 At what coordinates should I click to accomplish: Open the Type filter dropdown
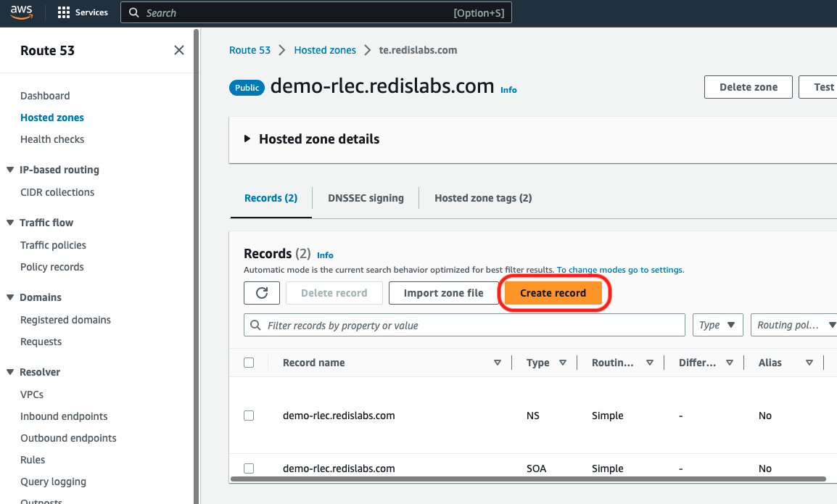click(717, 325)
